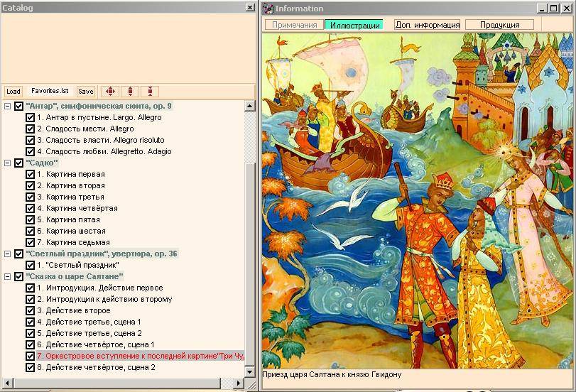Toggle checkbox for Сладость мести. Allegro
Viewport: 576px width, 392px height.
(30, 129)
